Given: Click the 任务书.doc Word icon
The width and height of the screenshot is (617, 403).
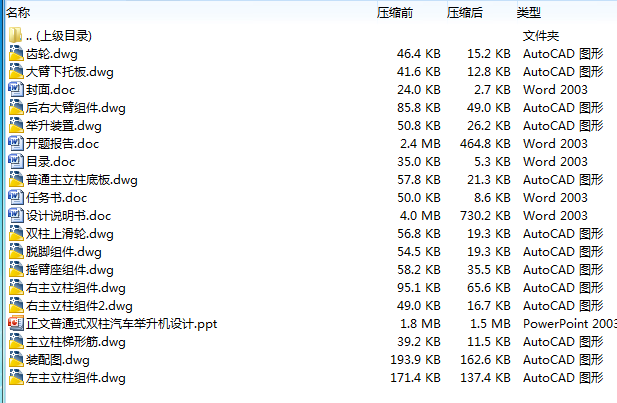Looking at the screenshot, I should coord(16,197).
